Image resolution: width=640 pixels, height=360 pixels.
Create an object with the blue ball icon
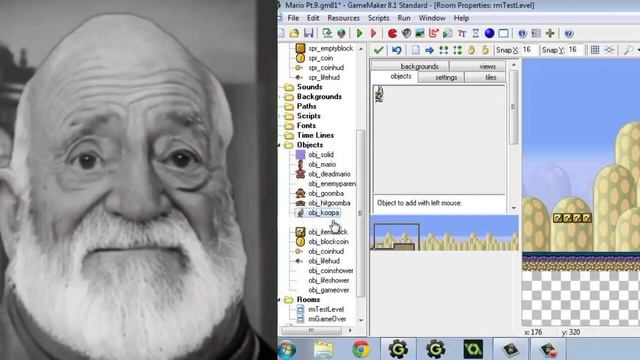click(489, 33)
